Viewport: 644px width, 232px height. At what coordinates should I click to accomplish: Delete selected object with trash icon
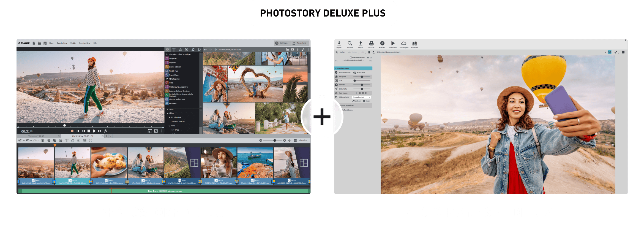click(x=43, y=141)
